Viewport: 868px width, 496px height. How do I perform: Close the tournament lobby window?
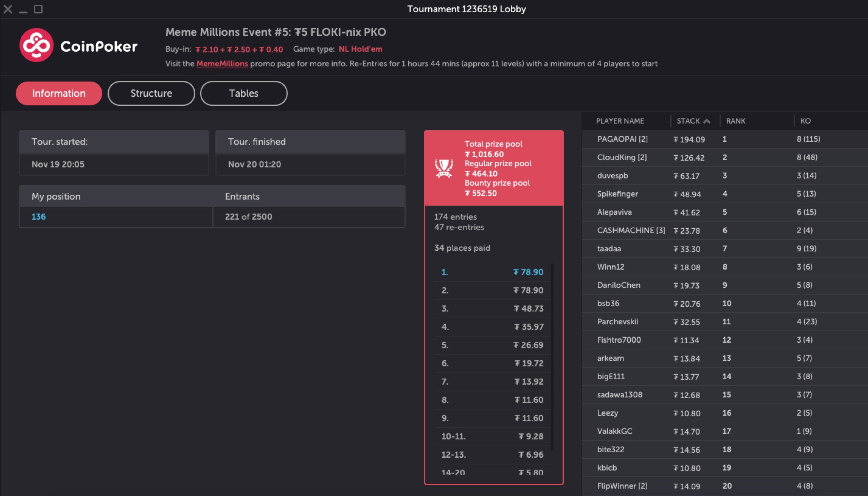coord(8,9)
